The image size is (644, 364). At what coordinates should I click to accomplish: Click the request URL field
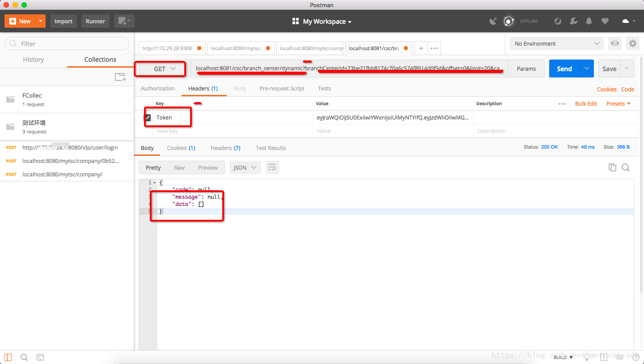[350, 69]
